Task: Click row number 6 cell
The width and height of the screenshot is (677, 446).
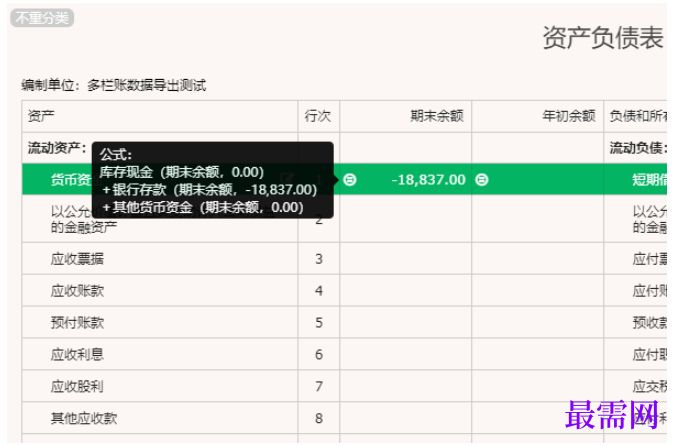Action: click(319, 355)
